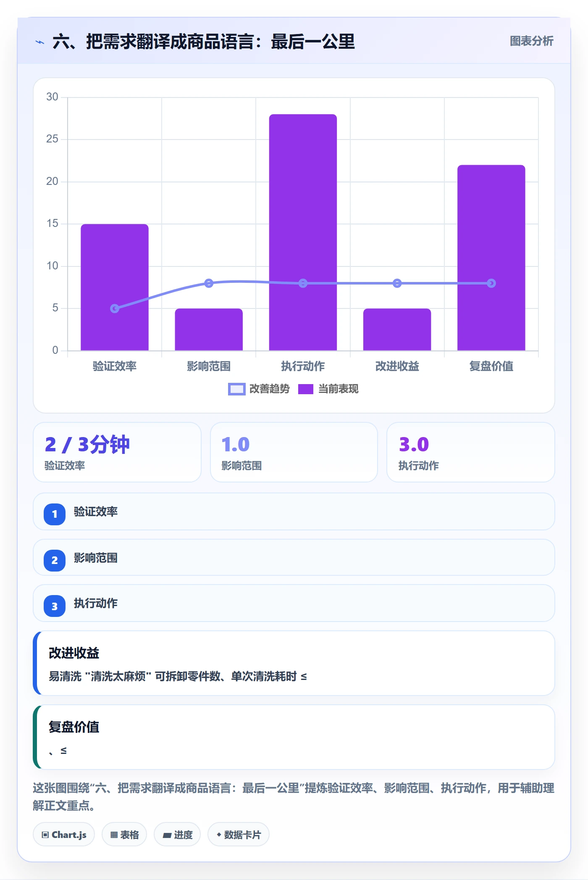Screen dimensions: 588x880
Task: Click the 表格 tag
Action: pyautogui.click(x=124, y=835)
